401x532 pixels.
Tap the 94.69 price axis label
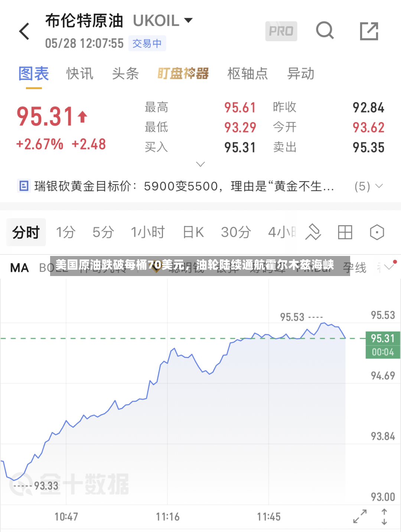tap(383, 376)
